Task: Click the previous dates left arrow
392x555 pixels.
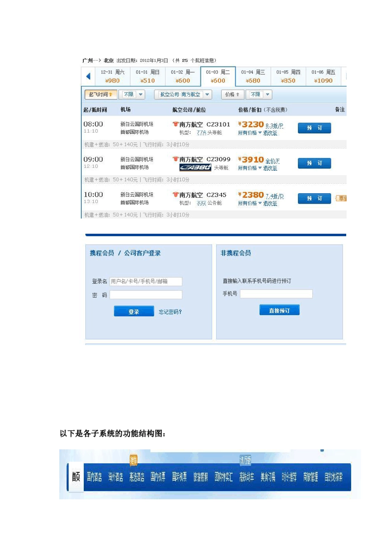Action: [88, 76]
